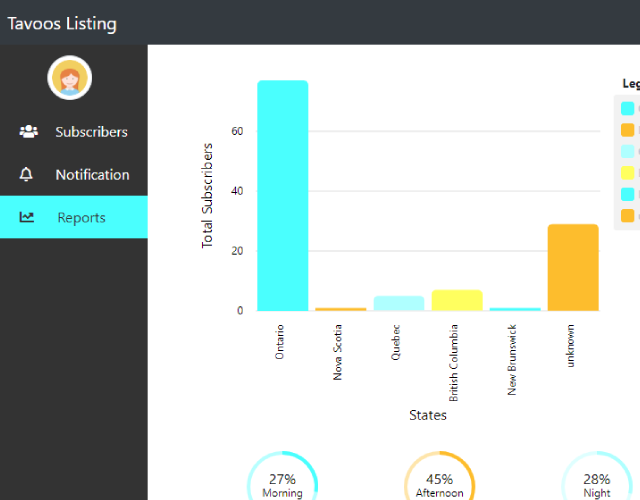
Task: Toggle the yellow legend swatch
Action: (628, 172)
